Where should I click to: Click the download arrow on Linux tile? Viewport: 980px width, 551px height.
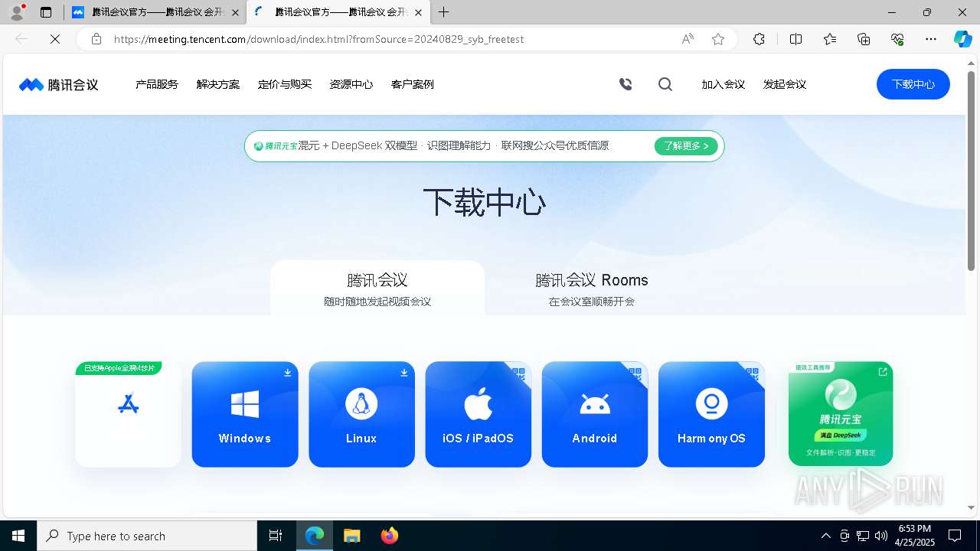[x=404, y=373]
